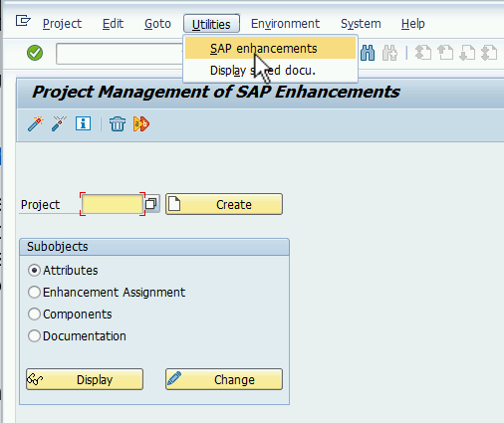Click the Activate project magic wand icon
This screenshot has width=504, height=423.
click(36, 124)
